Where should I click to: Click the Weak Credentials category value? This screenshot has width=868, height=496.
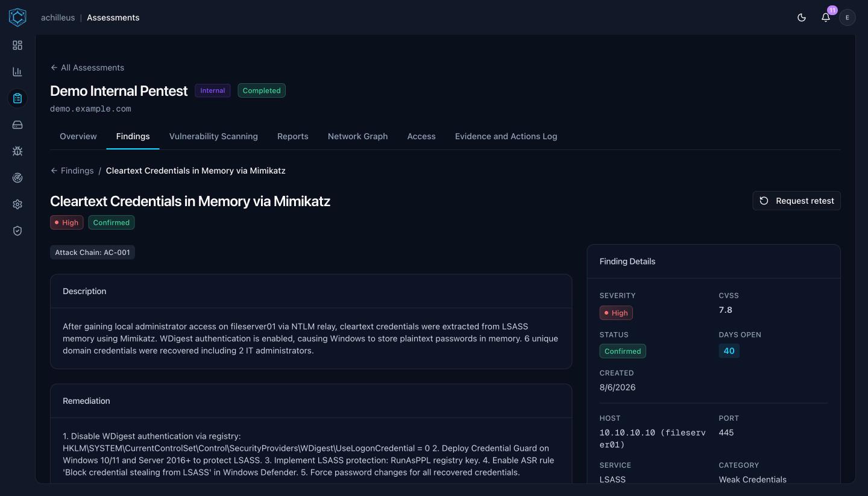[x=753, y=480]
